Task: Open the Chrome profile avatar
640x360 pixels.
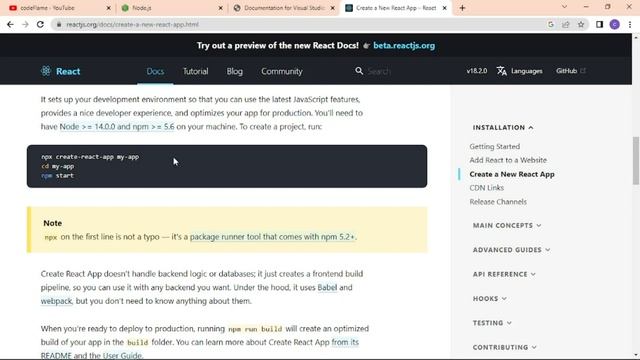Action: point(615,24)
